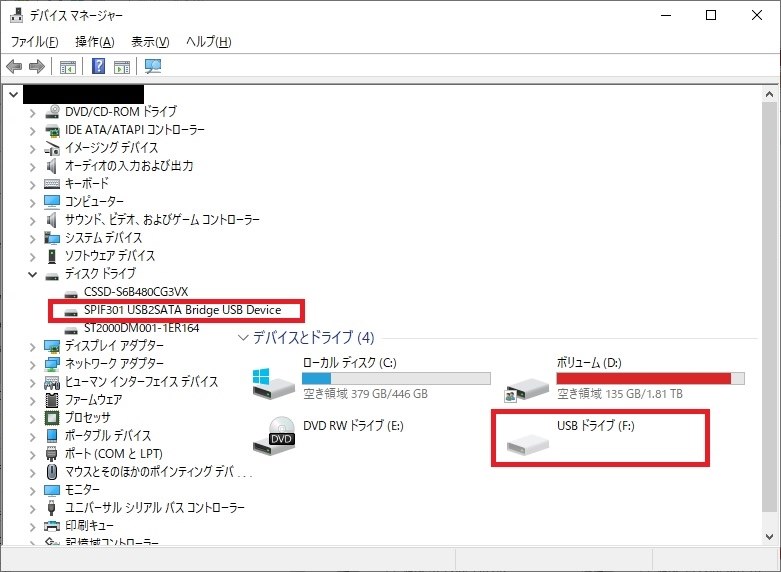This screenshot has width=781, height=572.
Task: Expand the ネットワーク アダプター node arrow
Action: point(33,365)
